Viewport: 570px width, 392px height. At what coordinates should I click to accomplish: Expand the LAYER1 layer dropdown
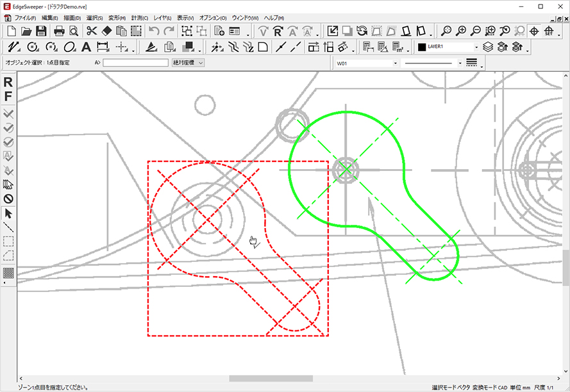tap(476, 47)
